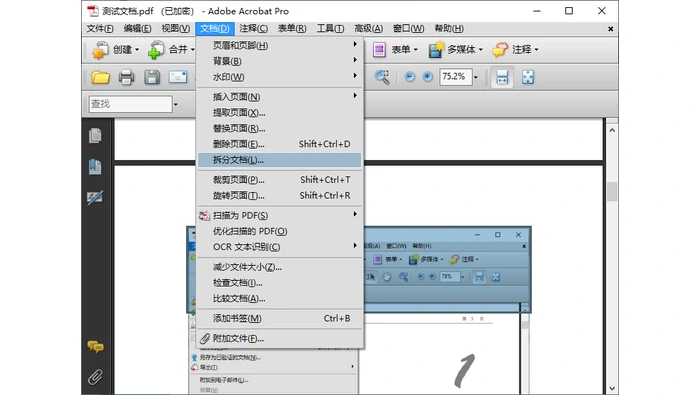Open the Edit (编辑) menu

138,29
